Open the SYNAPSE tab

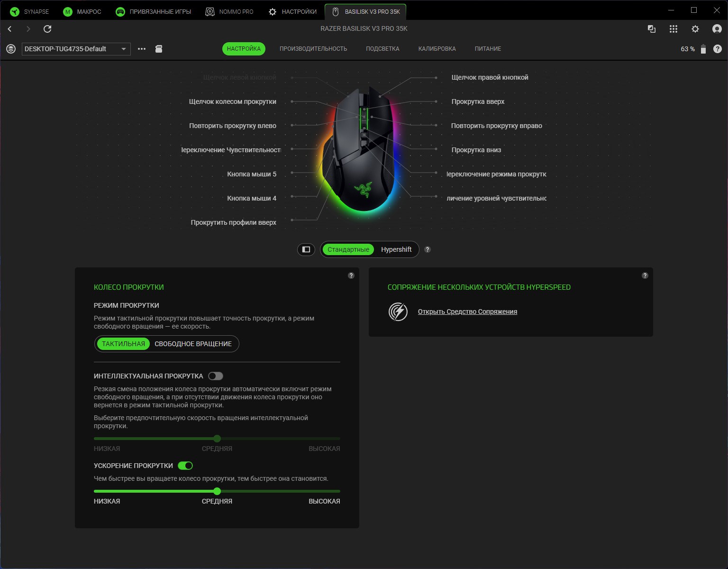29,11
